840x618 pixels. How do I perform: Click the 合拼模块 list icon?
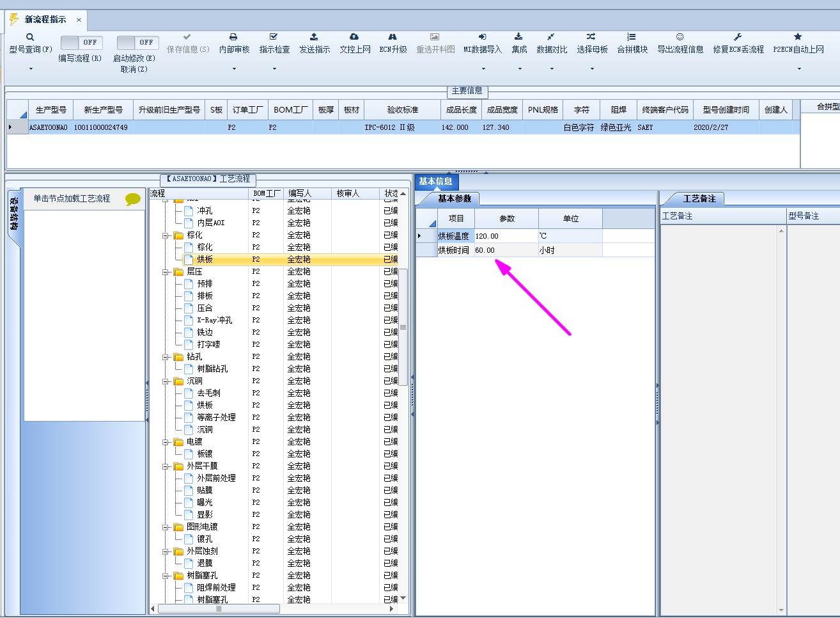click(x=632, y=37)
